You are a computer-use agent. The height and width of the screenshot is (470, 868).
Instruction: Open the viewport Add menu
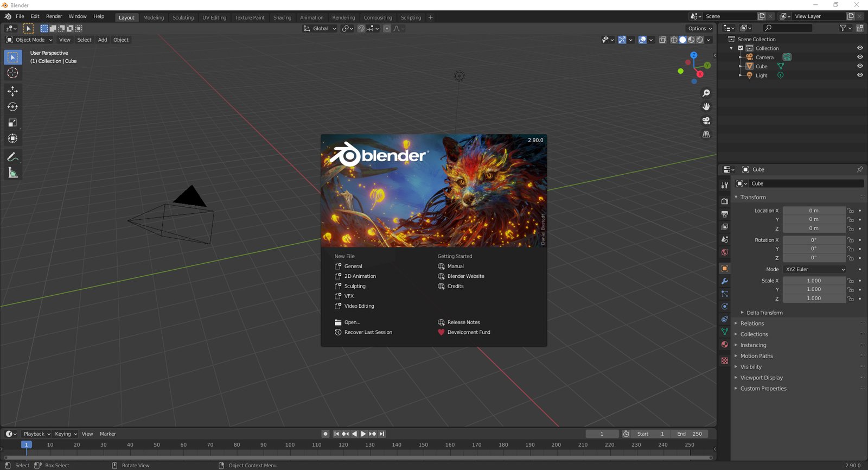click(x=102, y=40)
